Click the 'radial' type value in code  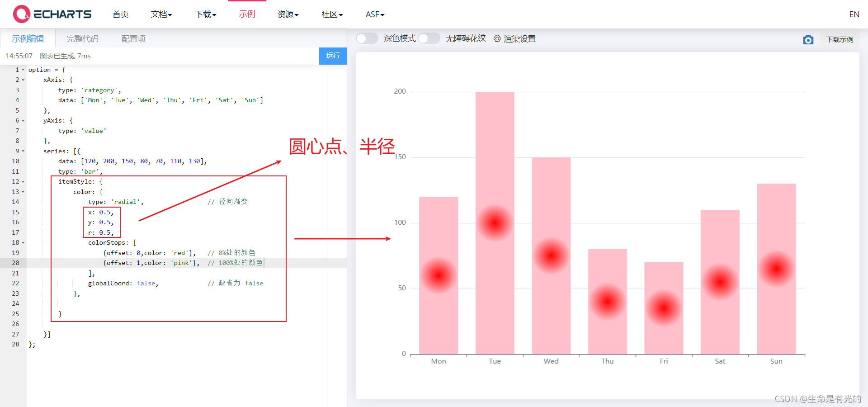point(125,202)
